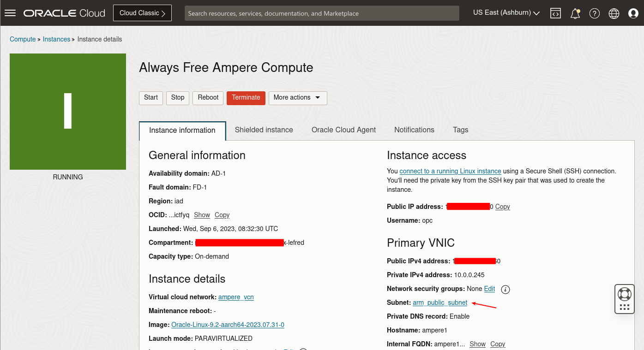Screen dimensions: 644x350
Task: Click the Oracle Cloud logo
Action: [x=65, y=13]
